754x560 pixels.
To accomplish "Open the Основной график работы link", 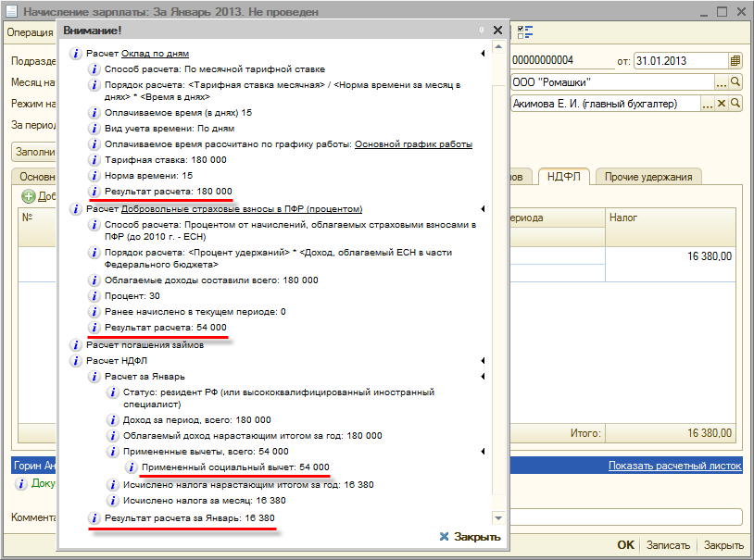I will pyautogui.click(x=414, y=144).
